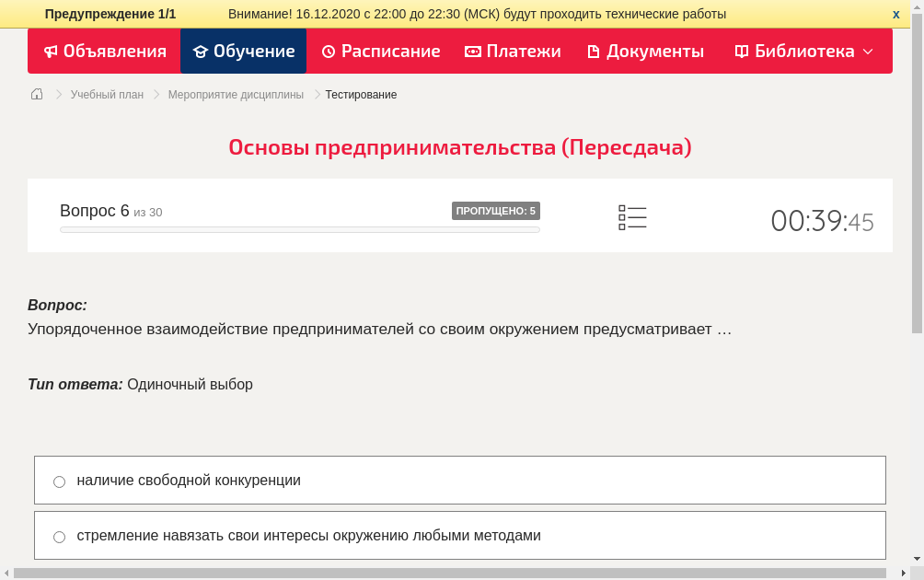The image size is (924, 580).
Task: Click the home icon in the breadcrumb
Action: (36, 94)
